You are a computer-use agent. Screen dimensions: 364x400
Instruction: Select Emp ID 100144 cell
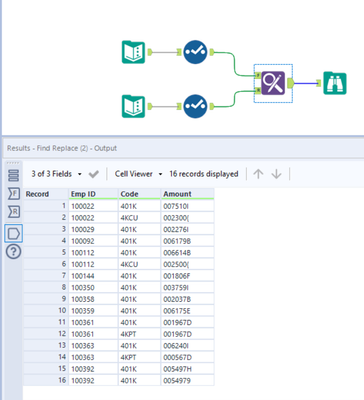(x=93, y=276)
